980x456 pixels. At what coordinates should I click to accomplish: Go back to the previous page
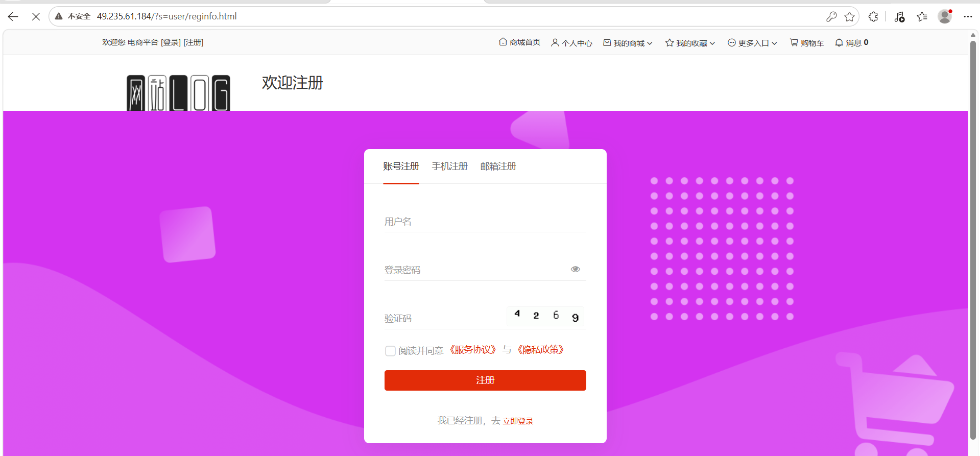(x=13, y=16)
